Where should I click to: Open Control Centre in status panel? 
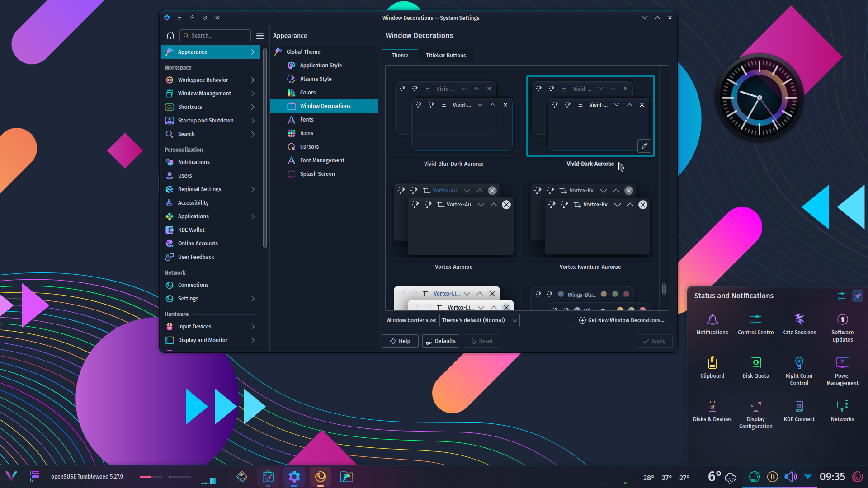[x=756, y=324]
